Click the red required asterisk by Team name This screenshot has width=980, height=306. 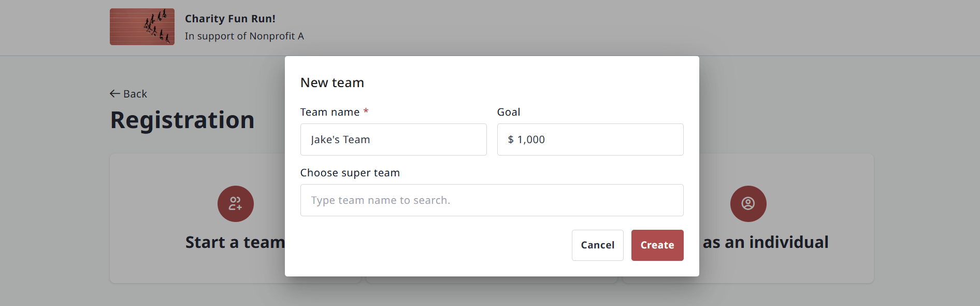366,112
